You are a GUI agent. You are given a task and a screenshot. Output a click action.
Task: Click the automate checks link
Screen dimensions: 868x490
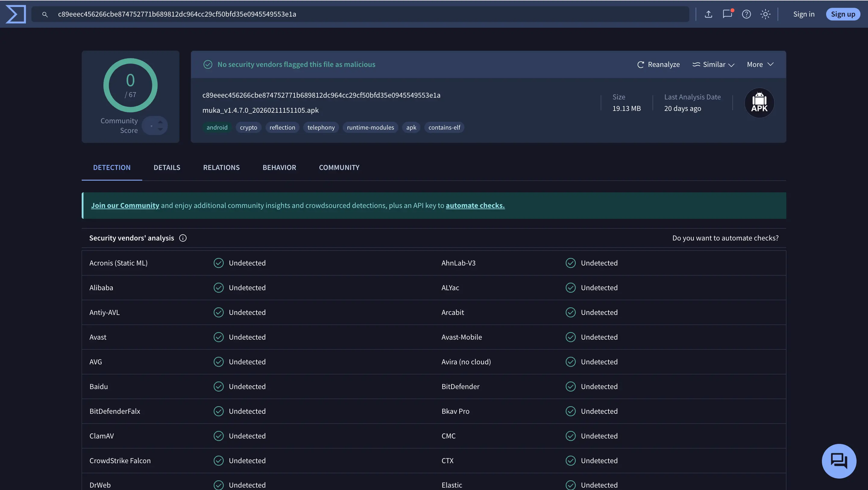pos(475,205)
